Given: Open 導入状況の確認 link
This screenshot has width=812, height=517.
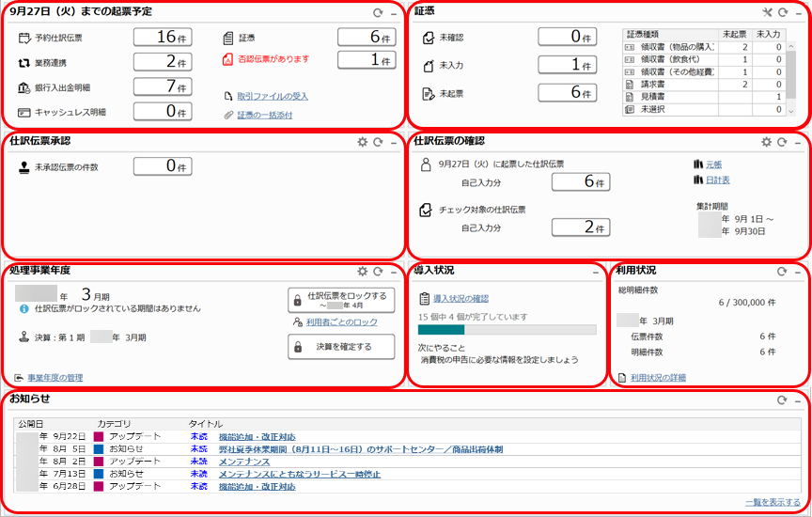Looking at the screenshot, I should (461, 299).
